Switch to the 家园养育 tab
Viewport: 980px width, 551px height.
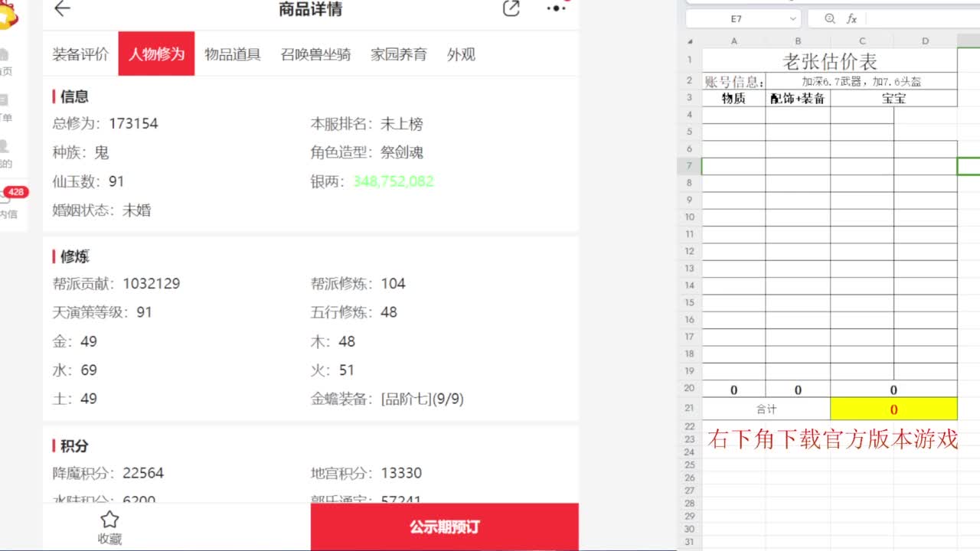(399, 54)
